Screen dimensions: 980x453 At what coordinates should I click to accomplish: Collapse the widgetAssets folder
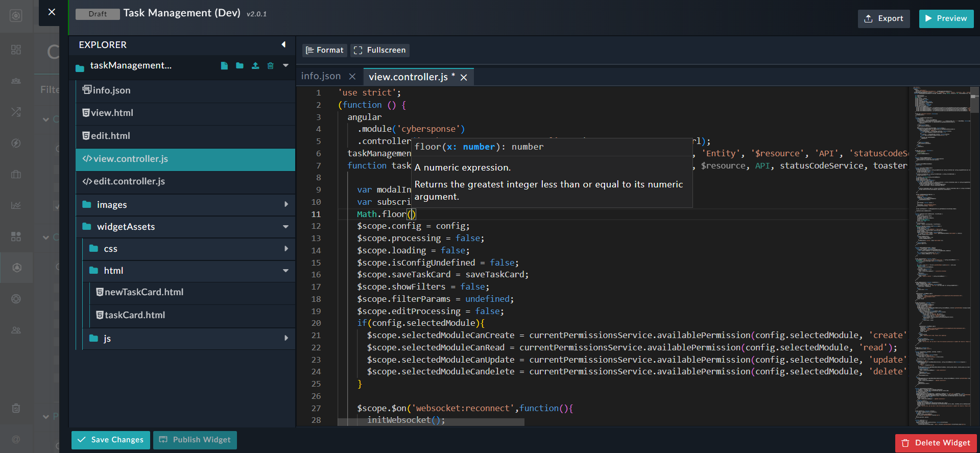[x=286, y=227]
